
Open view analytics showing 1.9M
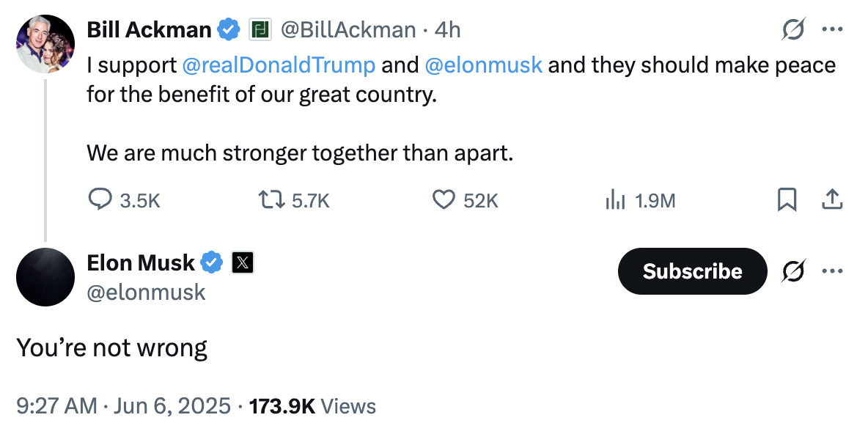(614, 199)
